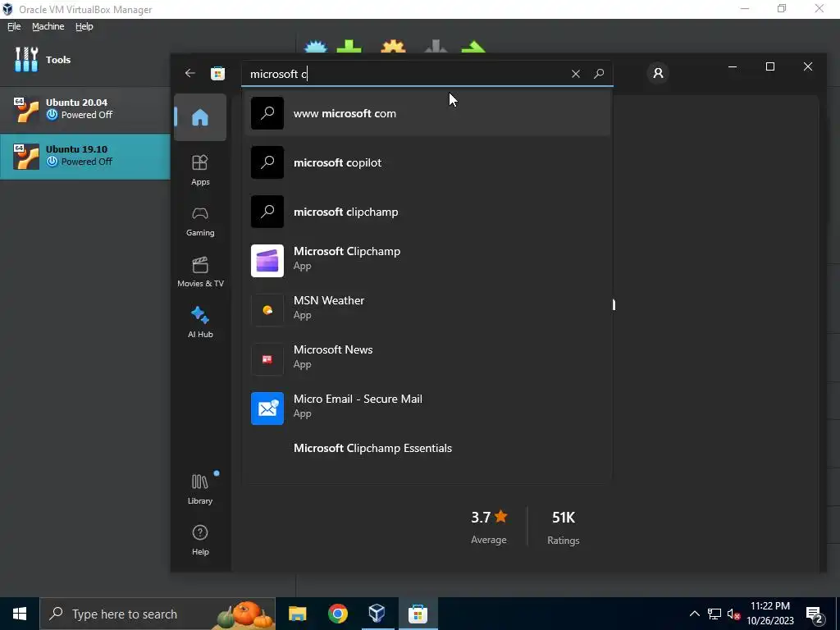Click the Microsoft Store logo icon
This screenshot has height=630, width=840.
click(x=217, y=73)
